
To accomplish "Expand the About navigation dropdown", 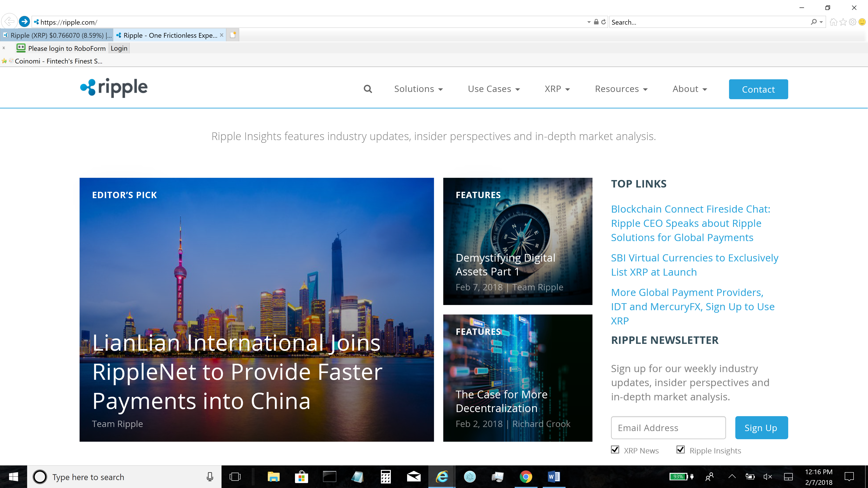I will 690,89.
